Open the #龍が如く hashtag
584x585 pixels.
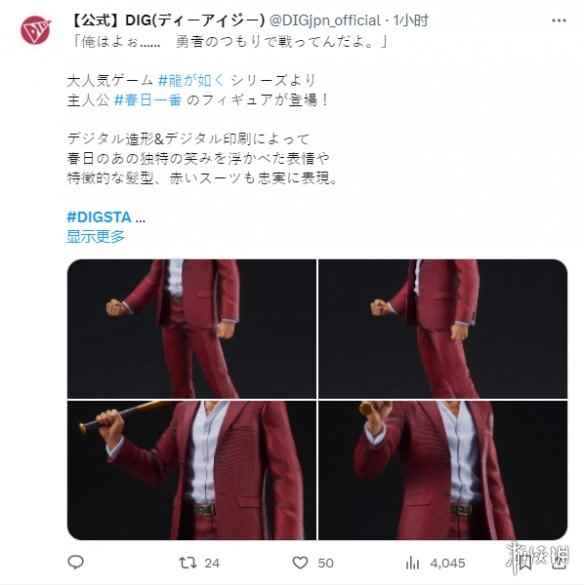[x=192, y=80]
